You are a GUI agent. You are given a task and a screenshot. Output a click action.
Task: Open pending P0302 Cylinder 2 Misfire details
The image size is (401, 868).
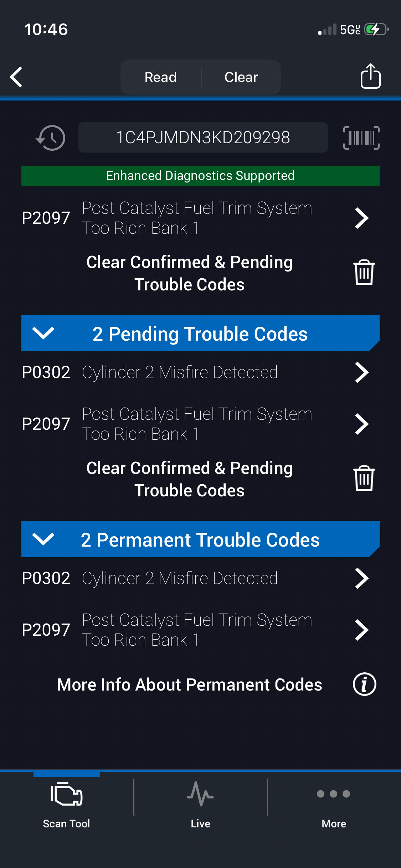pos(195,373)
